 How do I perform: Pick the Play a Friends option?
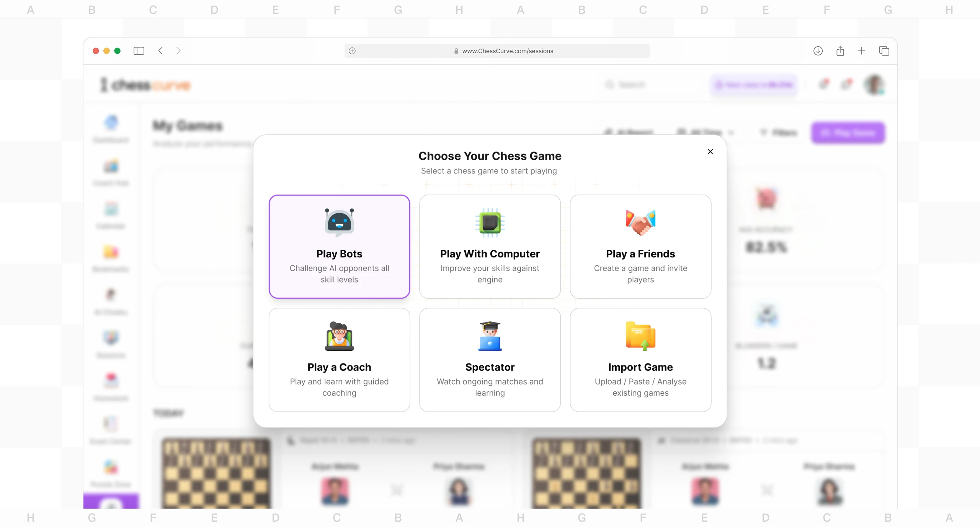[x=640, y=246]
